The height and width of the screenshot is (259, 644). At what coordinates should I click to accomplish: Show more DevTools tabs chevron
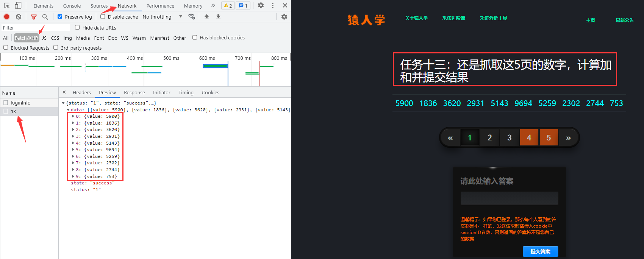point(213,6)
